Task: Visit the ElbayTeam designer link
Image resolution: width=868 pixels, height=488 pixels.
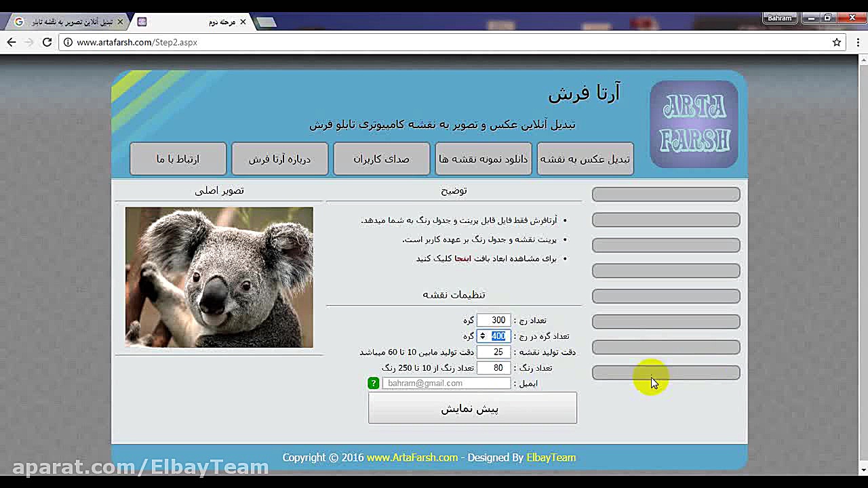Action: (551, 457)
